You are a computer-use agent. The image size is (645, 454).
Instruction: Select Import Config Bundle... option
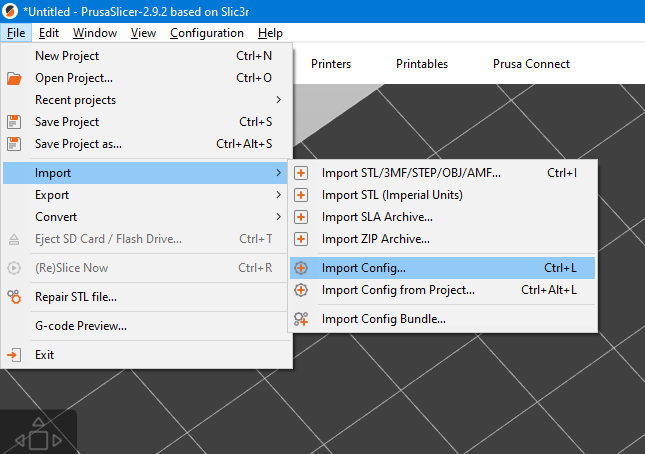coord(443,319)
